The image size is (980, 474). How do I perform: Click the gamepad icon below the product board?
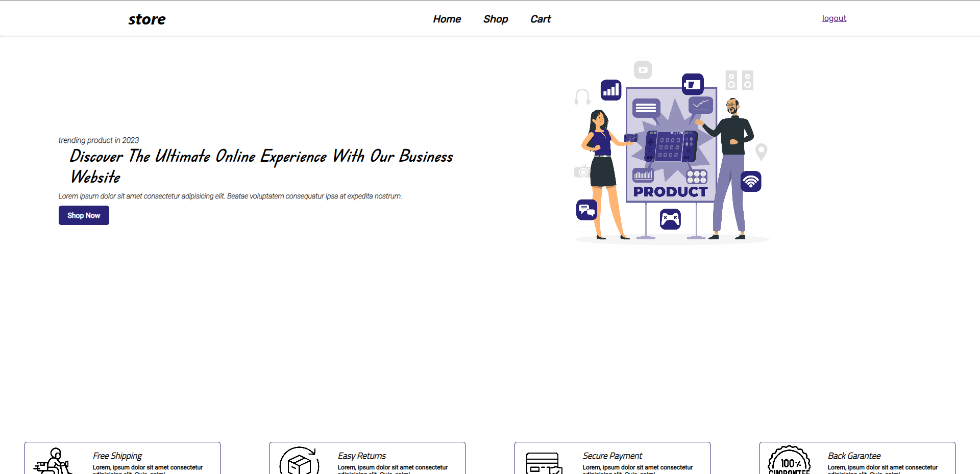[670, 219]
